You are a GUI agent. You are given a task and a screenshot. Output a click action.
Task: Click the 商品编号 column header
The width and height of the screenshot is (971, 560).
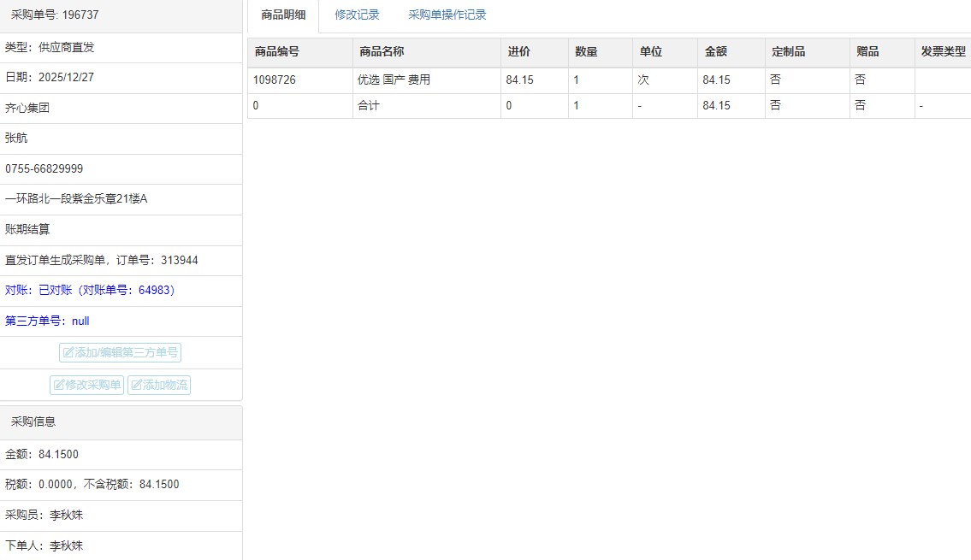276,52
